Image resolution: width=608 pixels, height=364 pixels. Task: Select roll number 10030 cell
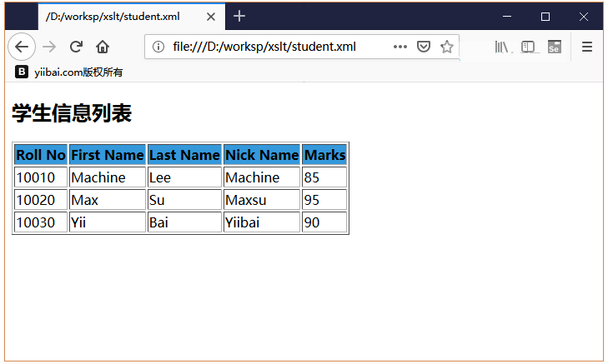41,222
